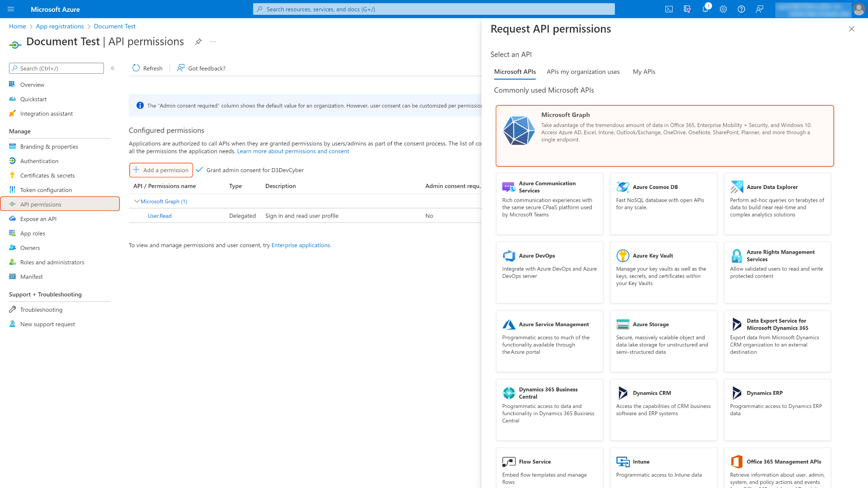The height and width of the screenshot is (488, 868).
Task: Open the Azure Cloud Shell icon
Action: 669,9
